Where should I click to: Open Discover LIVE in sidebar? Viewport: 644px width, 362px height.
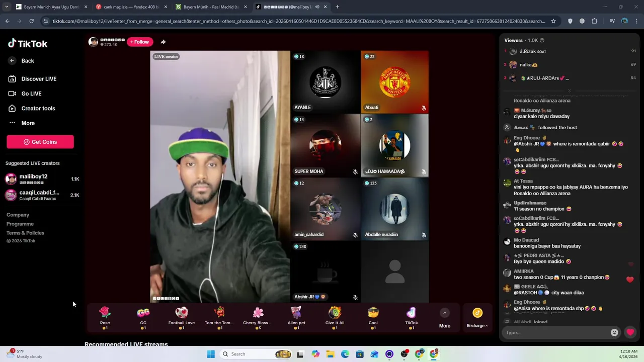[x=32, y=79]
